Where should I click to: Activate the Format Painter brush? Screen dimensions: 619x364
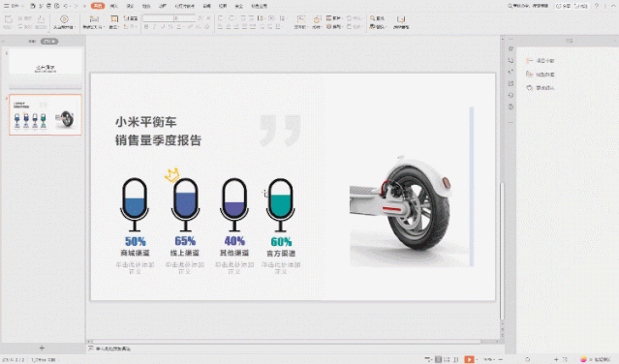pos(41,21)
